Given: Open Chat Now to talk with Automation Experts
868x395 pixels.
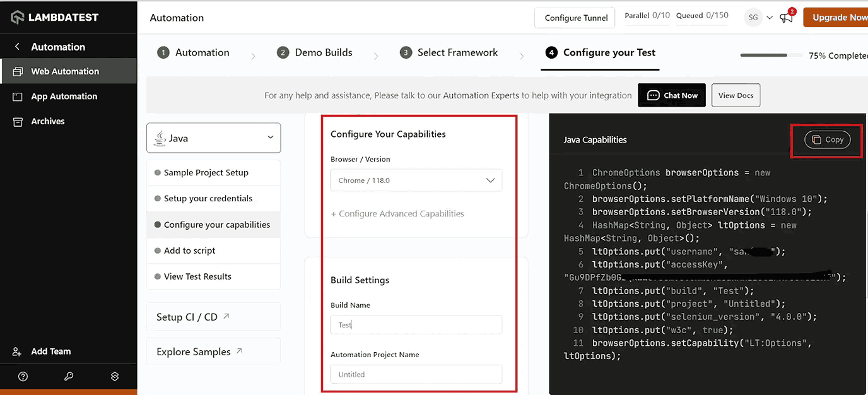Looking at the screenshot, I should 671,95.
